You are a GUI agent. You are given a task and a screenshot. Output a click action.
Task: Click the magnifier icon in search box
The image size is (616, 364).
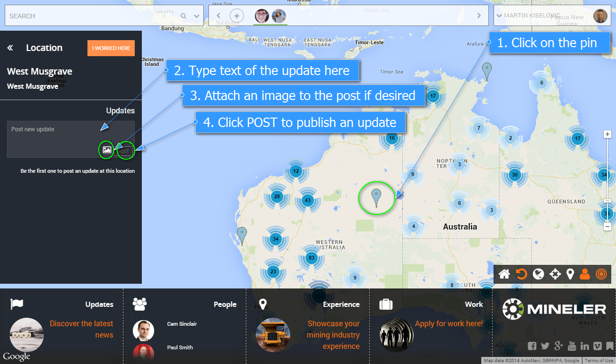(183, 16)
